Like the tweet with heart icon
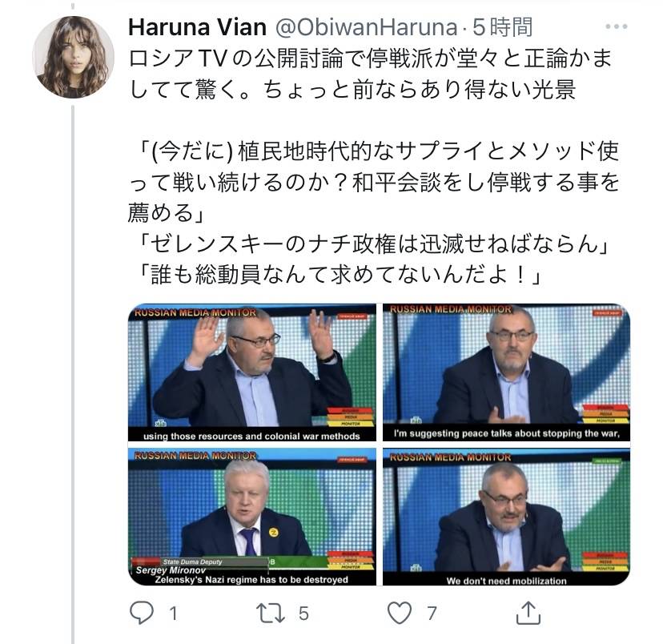Screen dimensions: 663x644 point(400,613)
